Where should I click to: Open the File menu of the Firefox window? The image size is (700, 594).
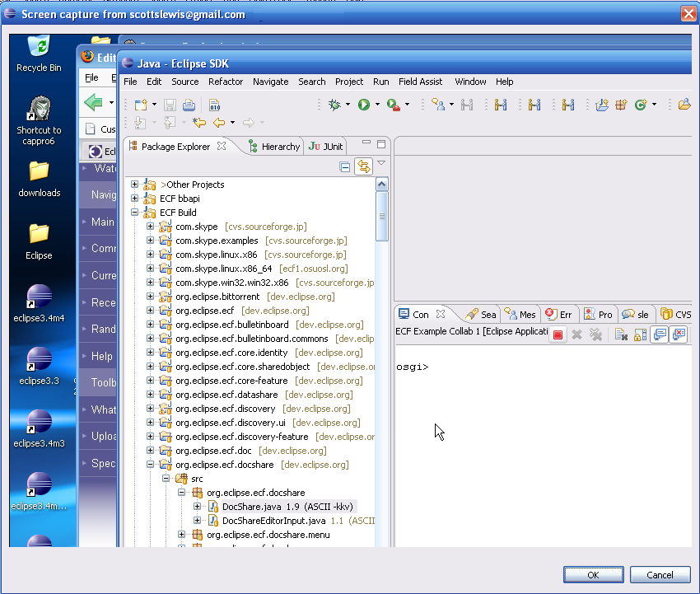coord(91,77)
